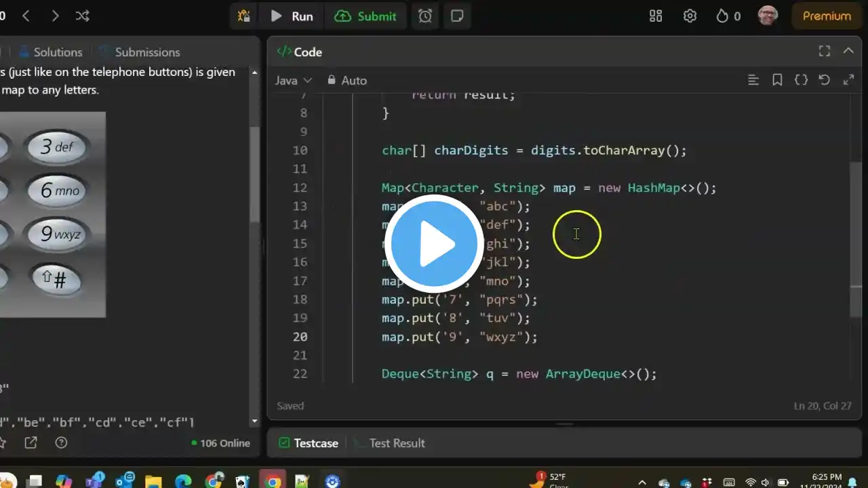868x488 pixels.
Task: Play the video with the blue play button
Action: tap(434, 244)
